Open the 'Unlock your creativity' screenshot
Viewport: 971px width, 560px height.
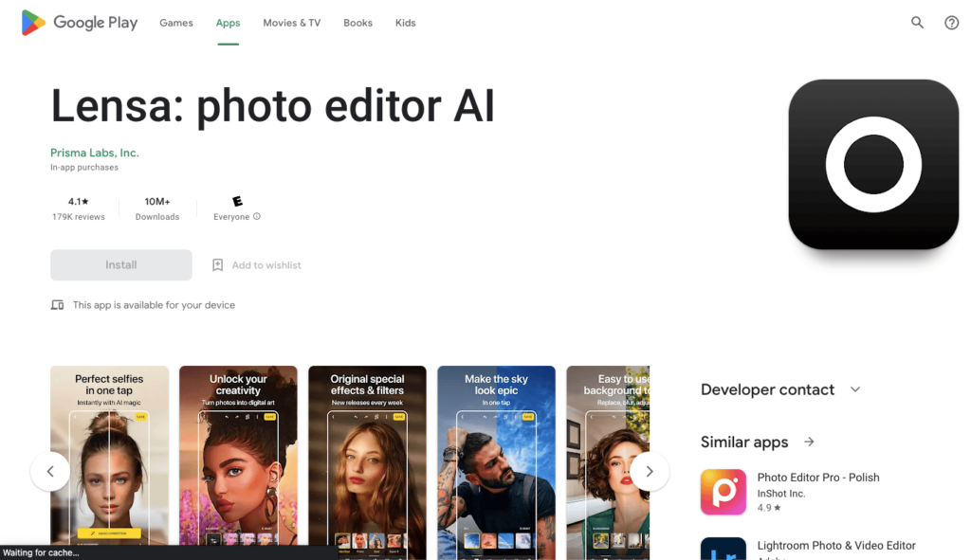(238, 462)
